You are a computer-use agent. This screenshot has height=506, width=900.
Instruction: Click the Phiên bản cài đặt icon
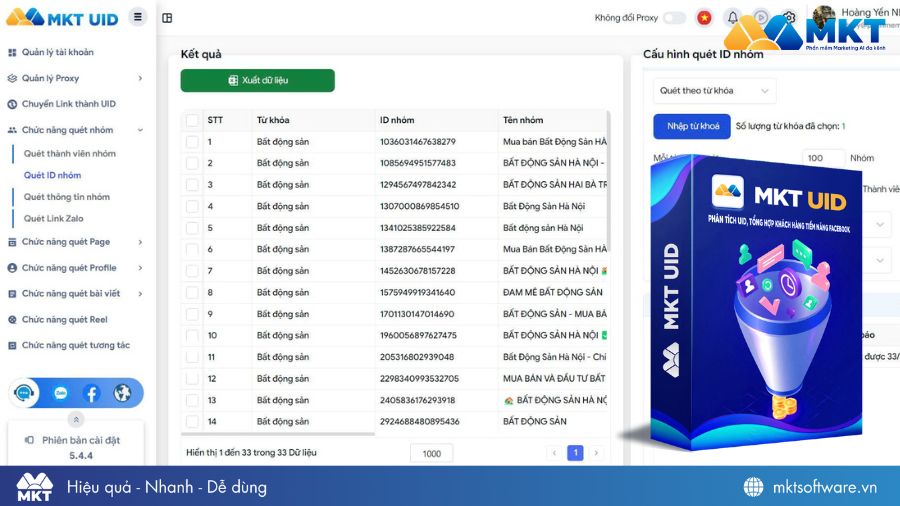click(x=29, y=440)
